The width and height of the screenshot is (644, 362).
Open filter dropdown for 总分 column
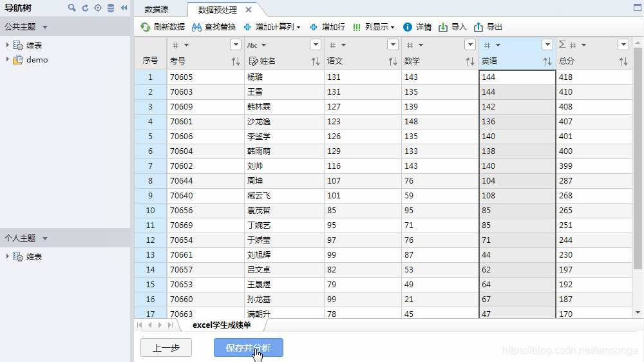click(623, 44)
